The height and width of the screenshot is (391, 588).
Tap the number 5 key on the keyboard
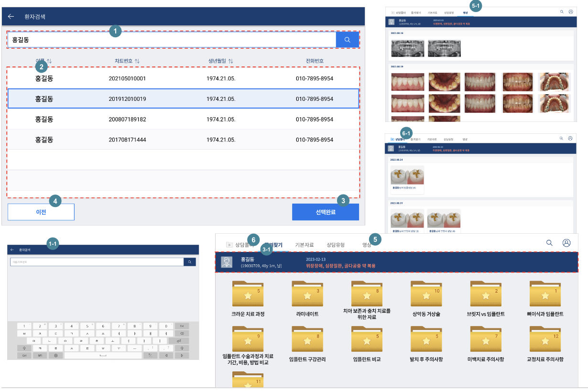point(87,326)
